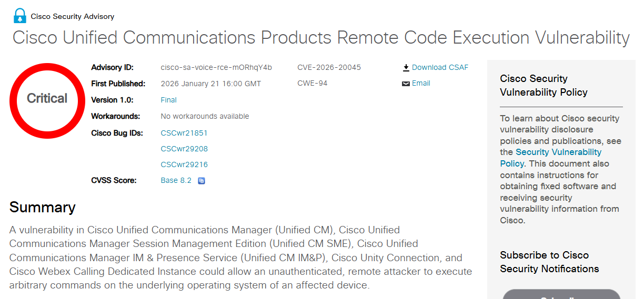Open bug ID CSCwr21851
The width and height of the screenshot is (644, 299).
184,133
